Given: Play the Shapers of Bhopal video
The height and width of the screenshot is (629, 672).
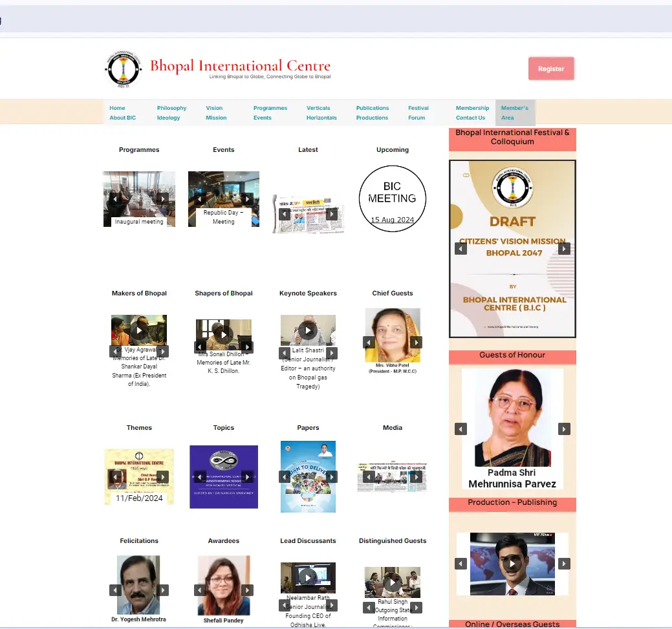Looking at the screenshot, I should coord(224,335).
